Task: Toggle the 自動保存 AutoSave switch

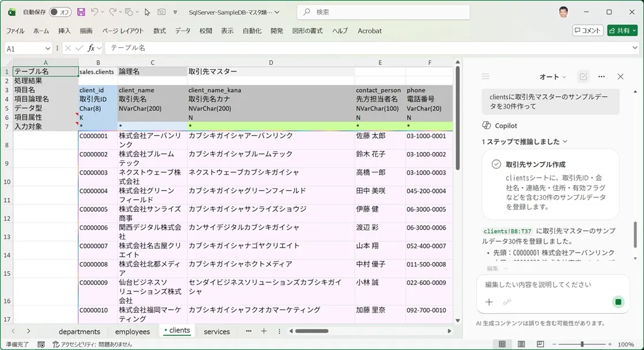Action: click(60, 12)
